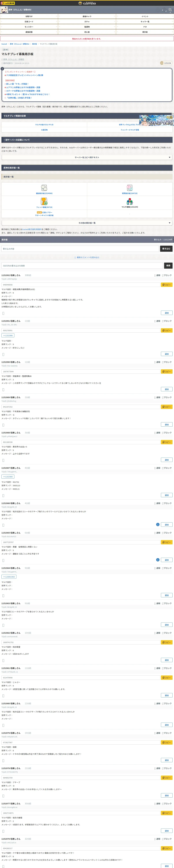The image size is (174, 868).
Task: Report post 1151989 via 通報
Action: (157, 397)
